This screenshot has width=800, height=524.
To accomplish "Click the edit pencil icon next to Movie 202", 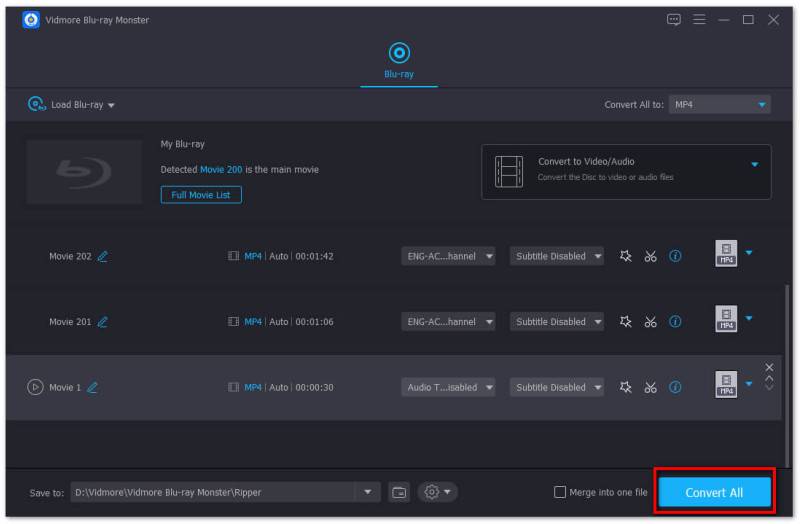I will click(x=102, y=256).
